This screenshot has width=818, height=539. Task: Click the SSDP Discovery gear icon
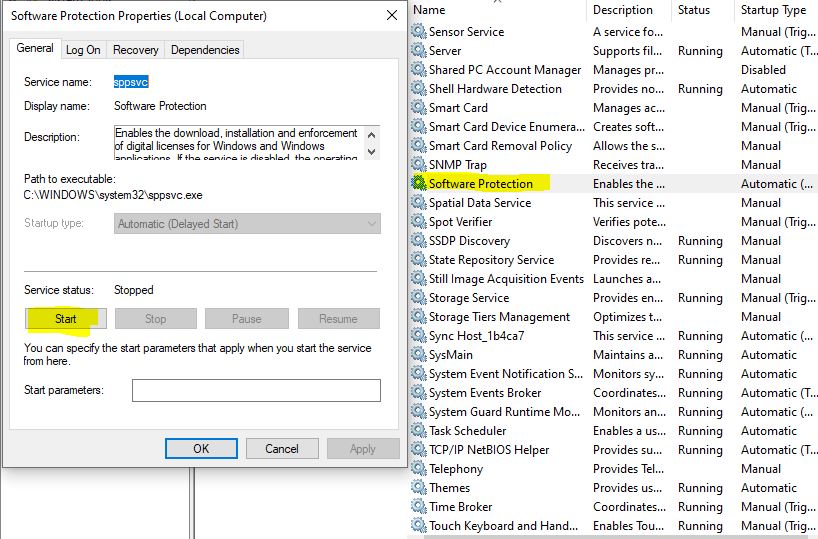pos(419,241)
